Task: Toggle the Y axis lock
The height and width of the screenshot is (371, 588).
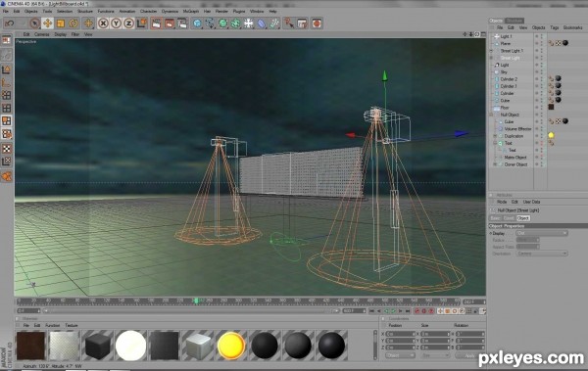Action: (116, 23)
